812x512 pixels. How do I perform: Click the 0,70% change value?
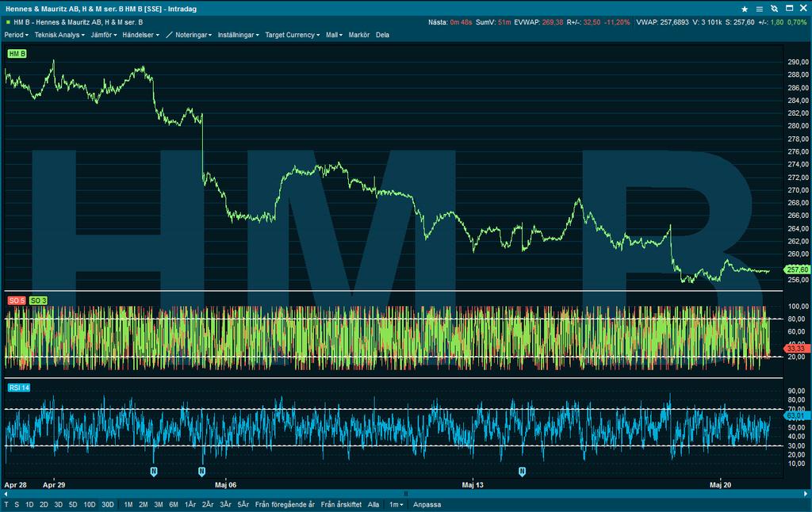(797, 22)
